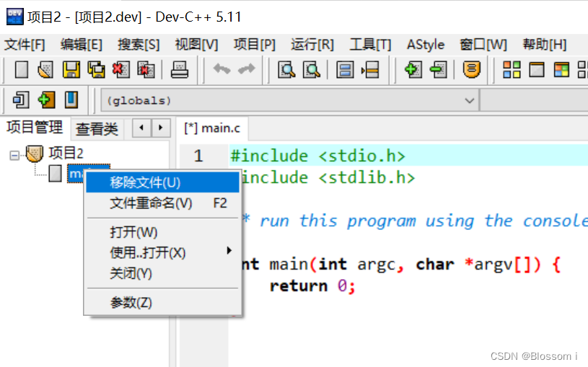Viewport: 588px width, 367px height.
Task: Choose 文件重命名(V) from context menu
Action: pyautogui.click(x=162, y=203)
